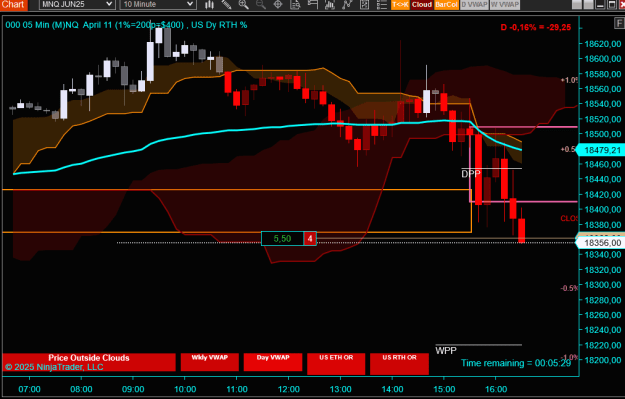Image resolution: width=625 pixels, height=399 pixels.
Task: Enable the W VWAP button
Action: pyautogui.click(x=505, y=5)
